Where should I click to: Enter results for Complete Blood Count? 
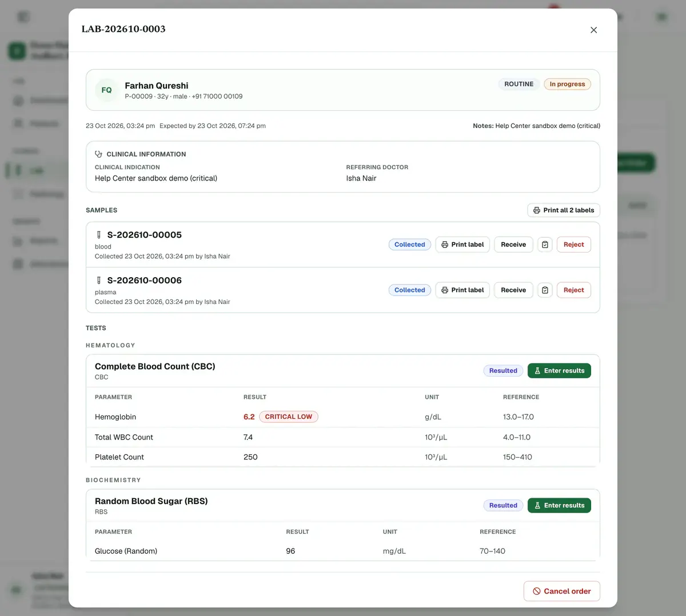(559, 371)
